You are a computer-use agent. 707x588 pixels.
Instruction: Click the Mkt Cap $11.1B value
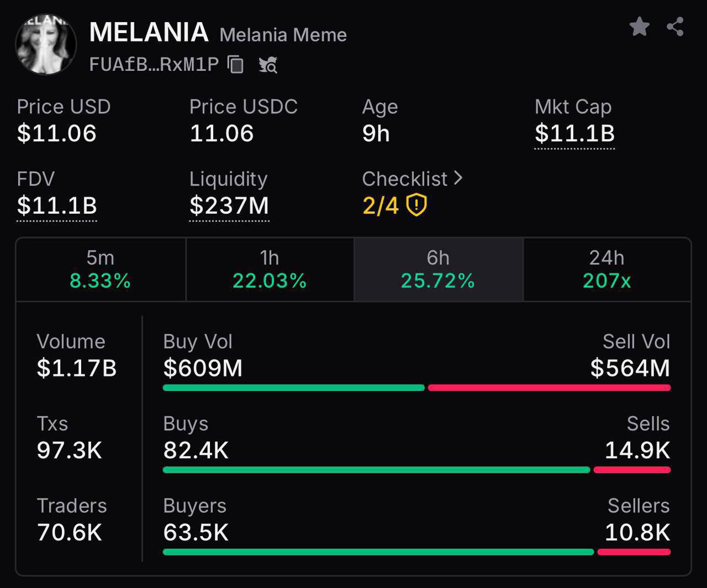point(574,134)
